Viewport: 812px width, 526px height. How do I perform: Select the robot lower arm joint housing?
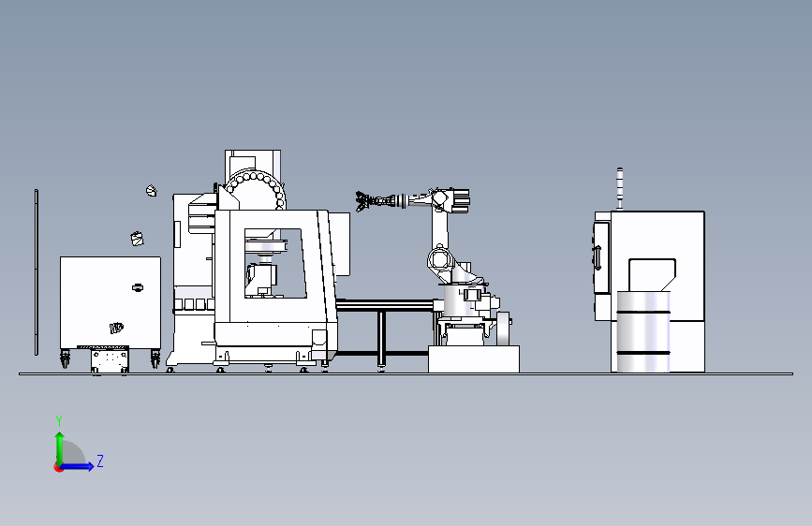pos(439,259)
